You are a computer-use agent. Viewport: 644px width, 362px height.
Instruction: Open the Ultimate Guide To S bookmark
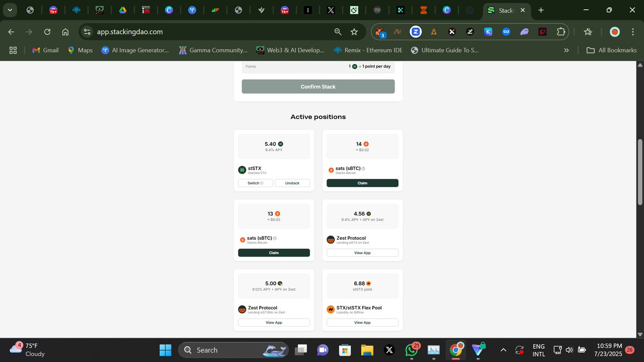pyautogui.click(x=444, y=50)
